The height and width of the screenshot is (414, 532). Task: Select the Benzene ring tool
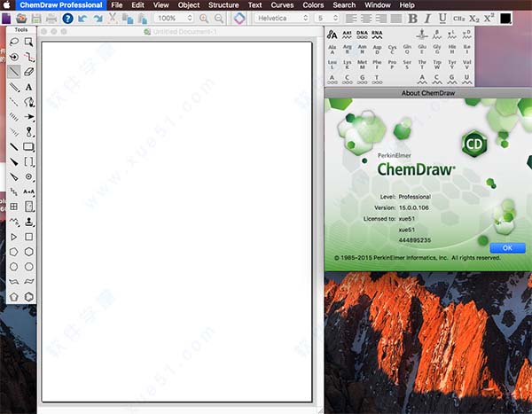coord(29,297)
